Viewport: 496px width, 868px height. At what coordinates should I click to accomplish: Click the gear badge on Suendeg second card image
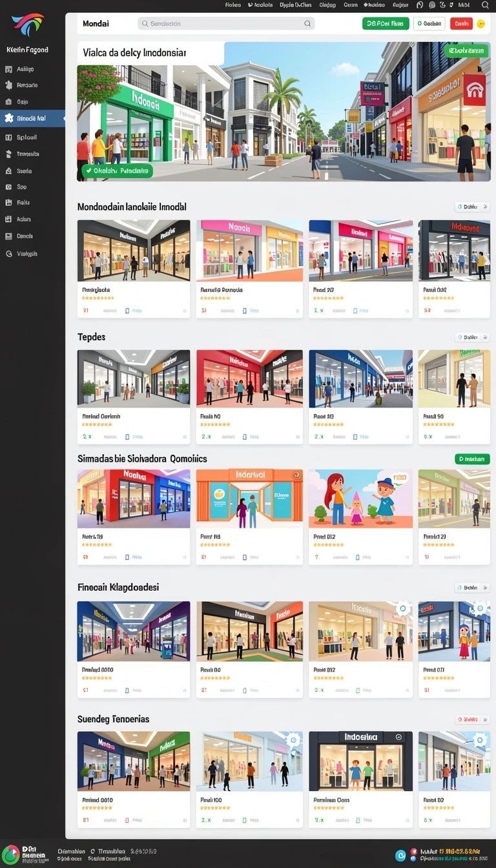point(294,740)
